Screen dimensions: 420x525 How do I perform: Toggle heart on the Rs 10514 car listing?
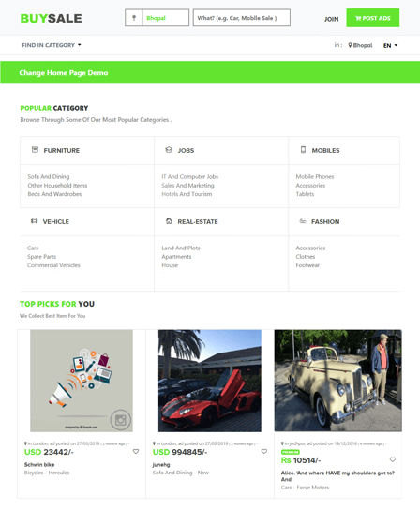393,459
